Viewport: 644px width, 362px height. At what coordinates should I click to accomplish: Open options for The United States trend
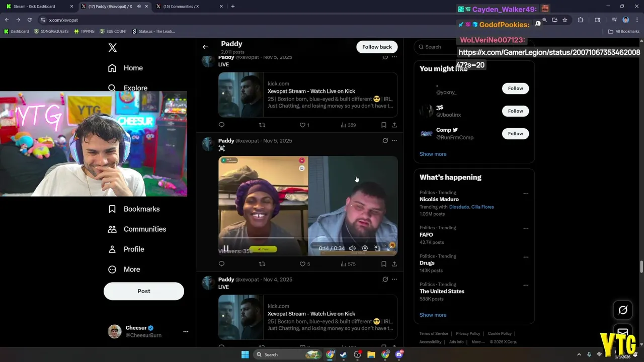[526, 285]
